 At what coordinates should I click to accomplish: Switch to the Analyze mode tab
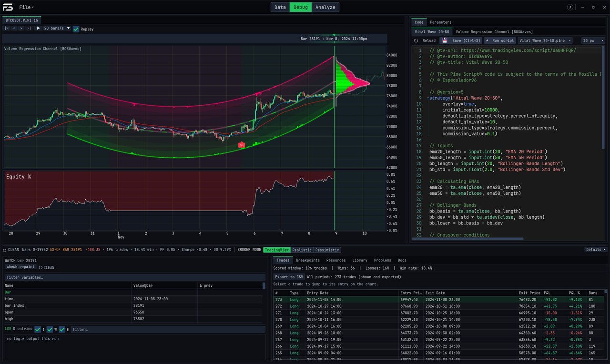click(x=325, y=7)
